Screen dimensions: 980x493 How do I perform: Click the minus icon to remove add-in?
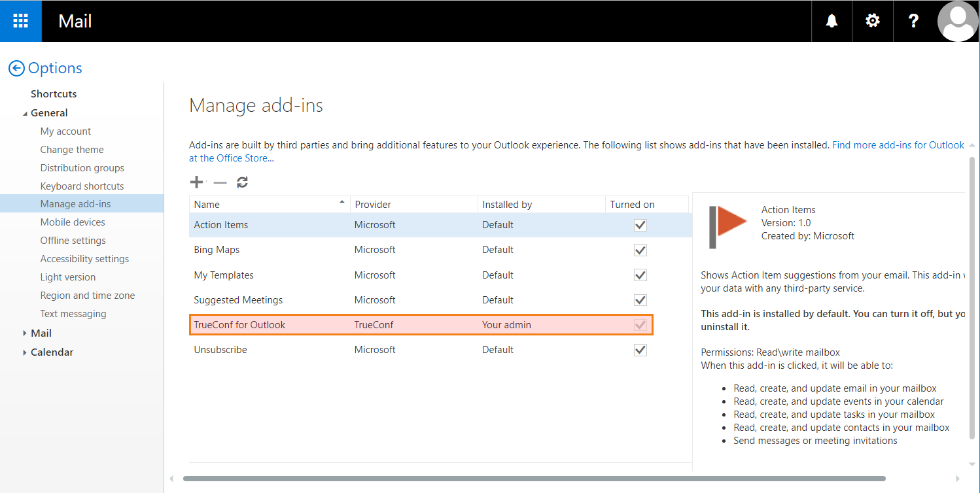pos(220,182)
